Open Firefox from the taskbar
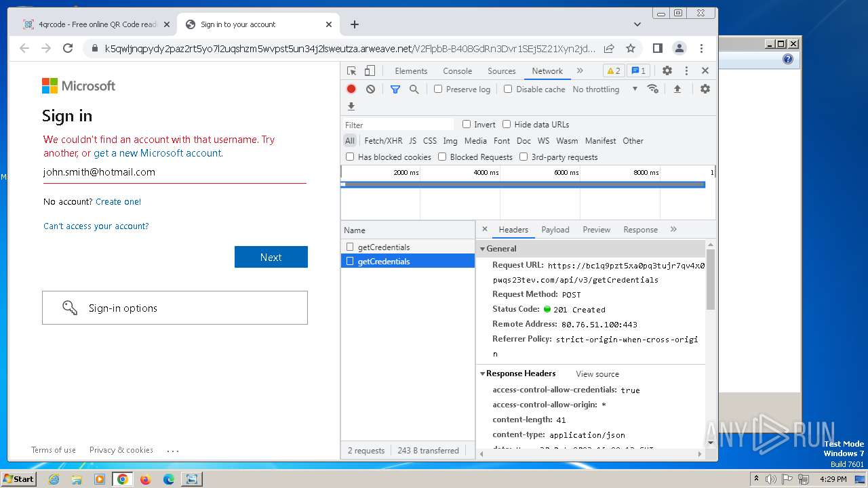Viewport: 868px width, 488px height. (x=145, y=479)
